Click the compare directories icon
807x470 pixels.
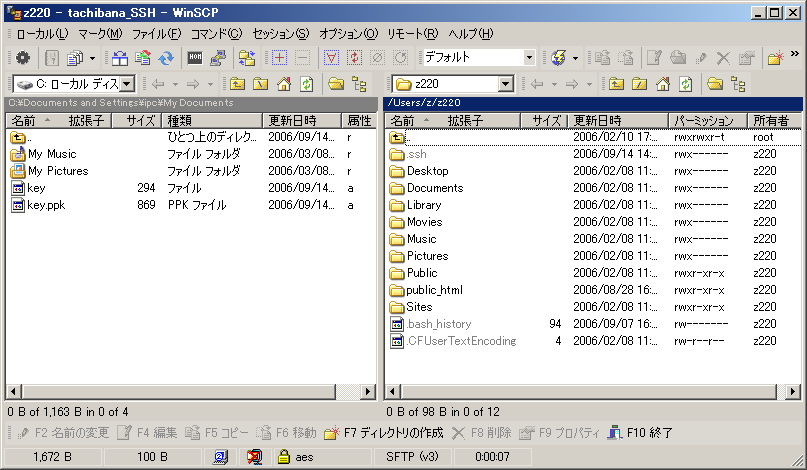119,58
